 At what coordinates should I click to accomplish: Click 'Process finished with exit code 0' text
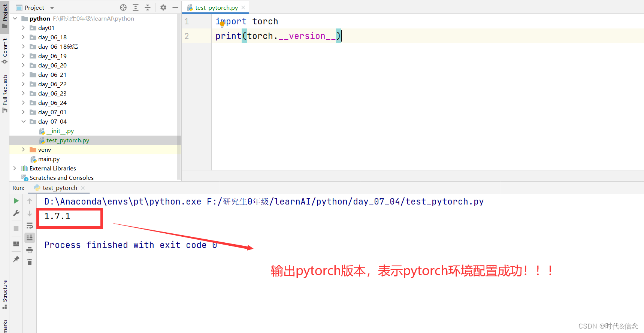click(130, 245)
